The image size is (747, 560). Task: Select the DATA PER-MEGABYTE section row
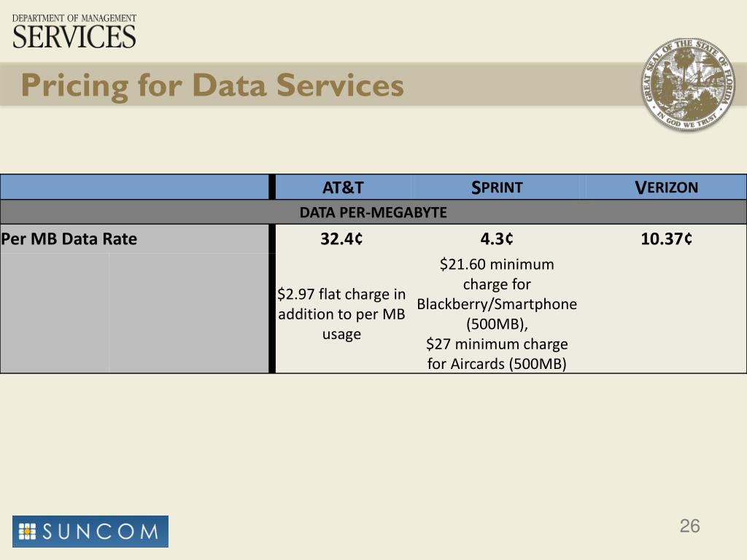coord(373,212)
